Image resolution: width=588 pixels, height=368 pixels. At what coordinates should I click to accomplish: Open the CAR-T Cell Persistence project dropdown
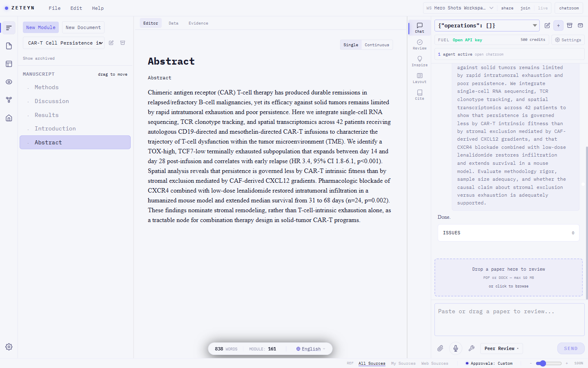pos(64,43)
